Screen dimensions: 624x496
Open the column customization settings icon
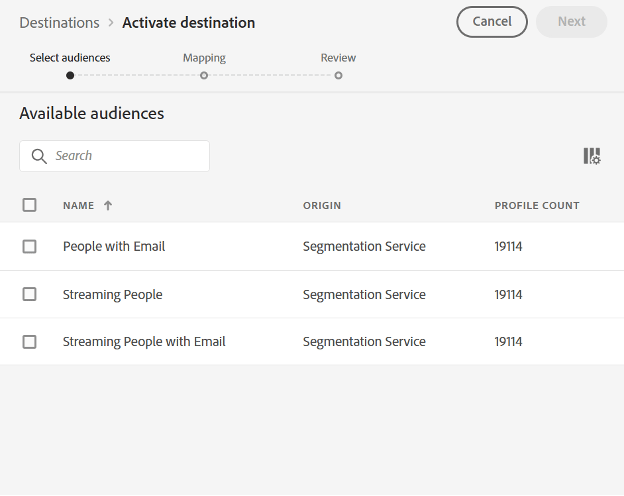point(592,156)
